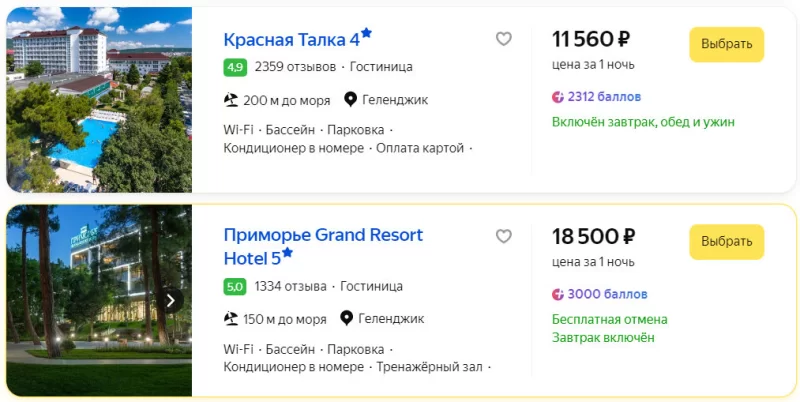Click the 5.0 rating badge

[x=235, y=286]
